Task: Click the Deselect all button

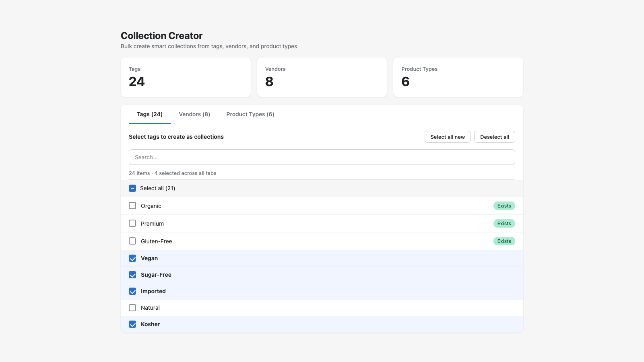Action: point(494,137)
